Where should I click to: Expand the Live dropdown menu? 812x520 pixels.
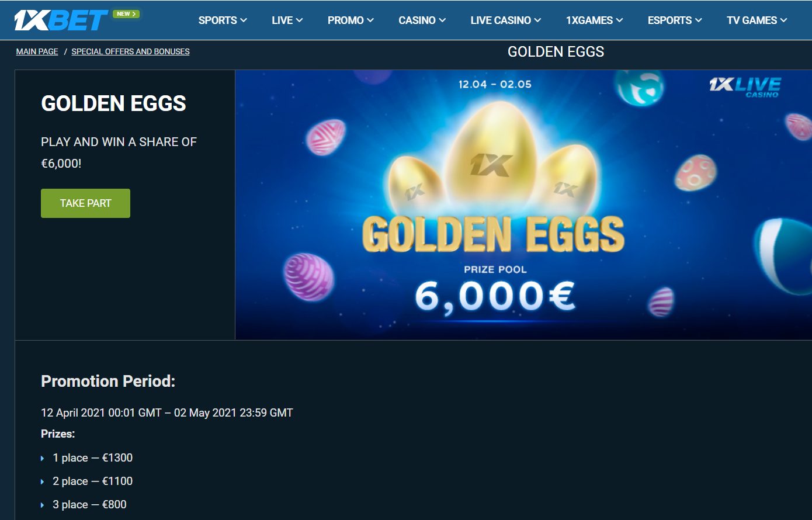point(287,20)
